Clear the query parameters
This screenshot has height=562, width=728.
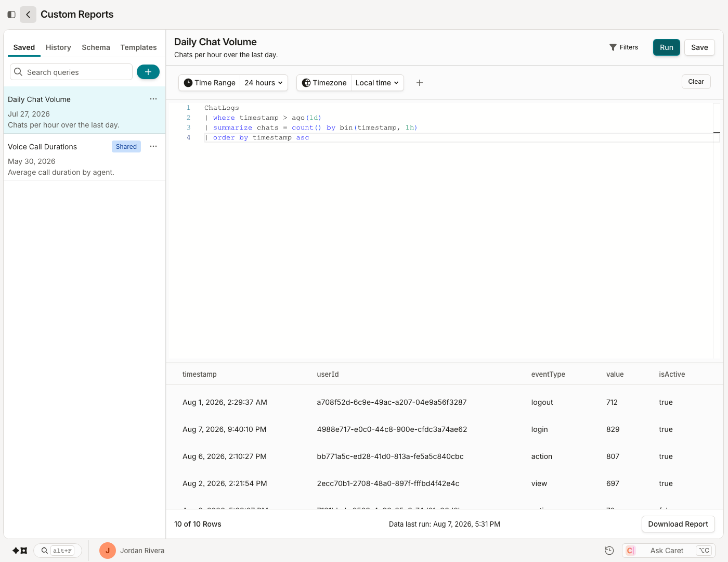point(696,82)
